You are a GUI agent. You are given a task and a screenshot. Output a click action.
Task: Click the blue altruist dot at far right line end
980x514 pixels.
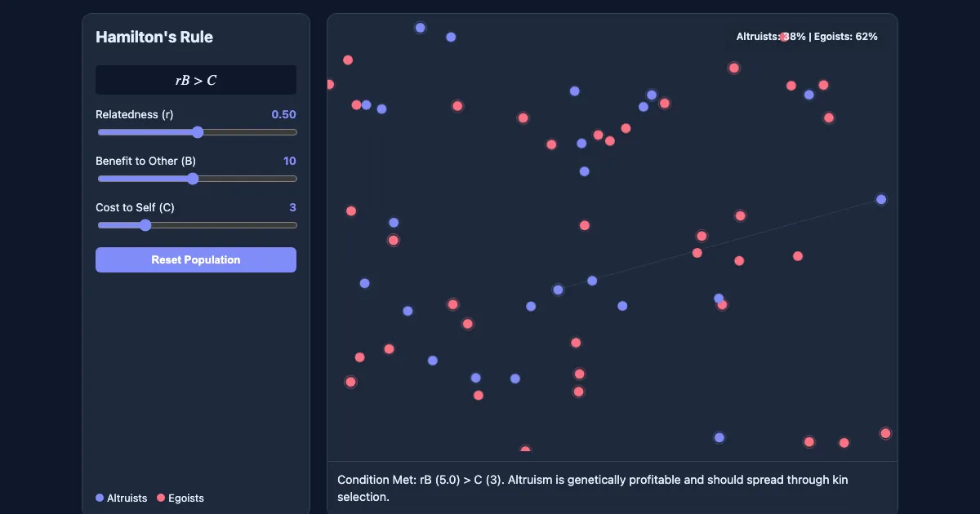(x=881, y=199)
